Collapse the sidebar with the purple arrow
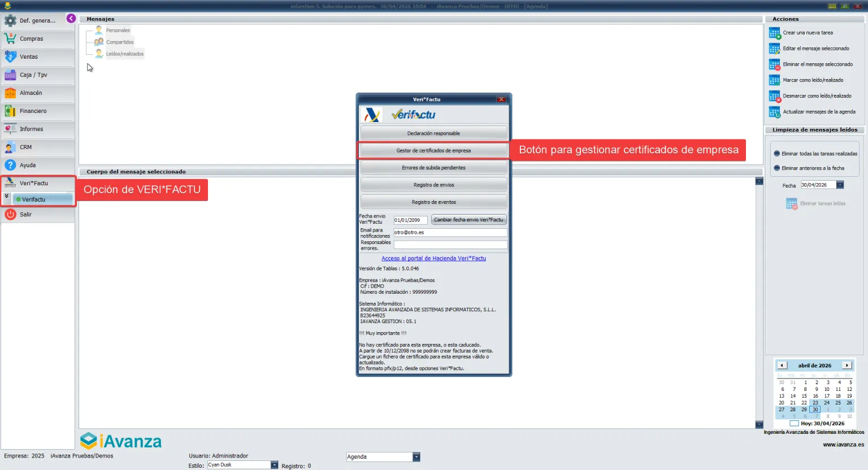This screenshot has height=470, width=868. pyautogui.click(x=71, y=19)
